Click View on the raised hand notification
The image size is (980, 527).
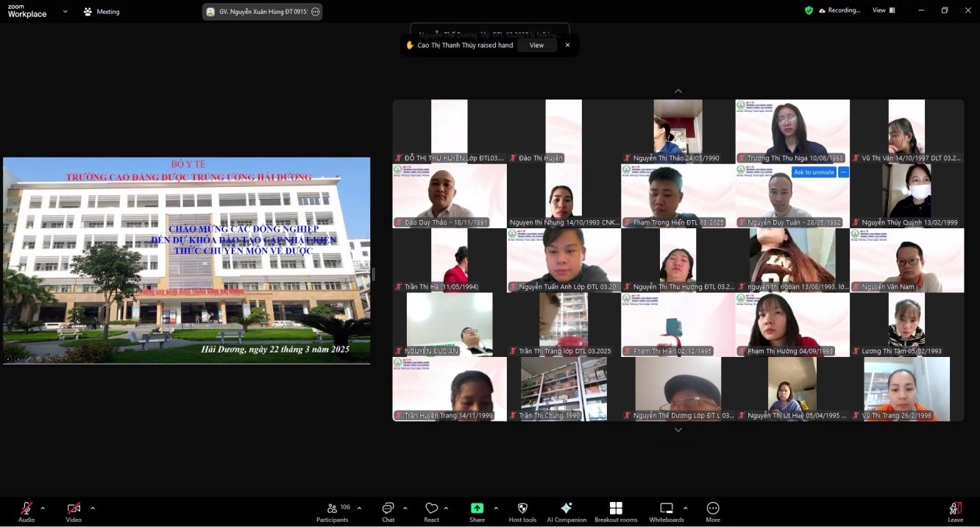point(537,45)
